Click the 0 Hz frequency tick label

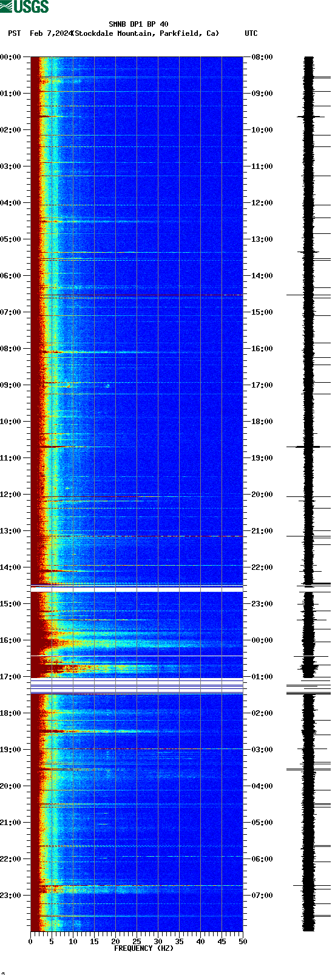pos(30,942)
